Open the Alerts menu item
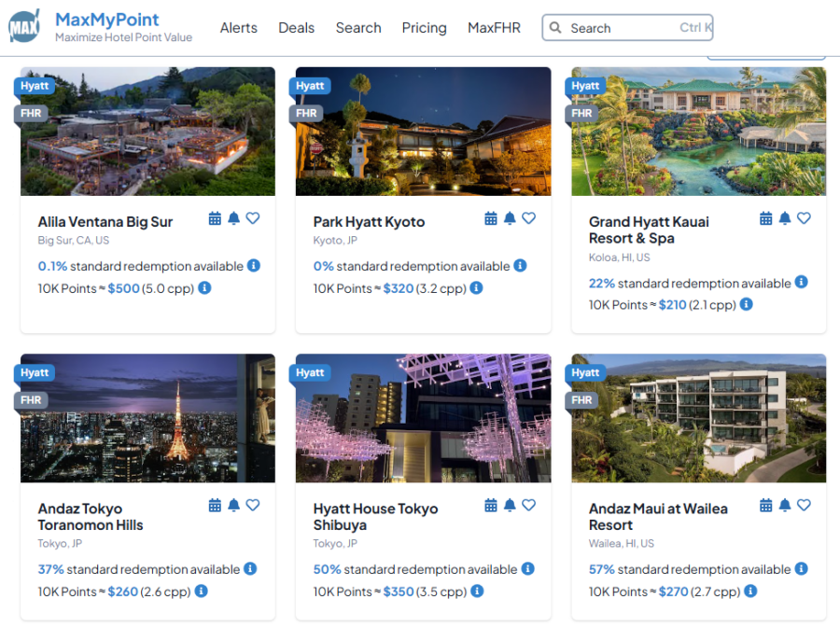This screenshot has height=627, width=840. (238, 28)
